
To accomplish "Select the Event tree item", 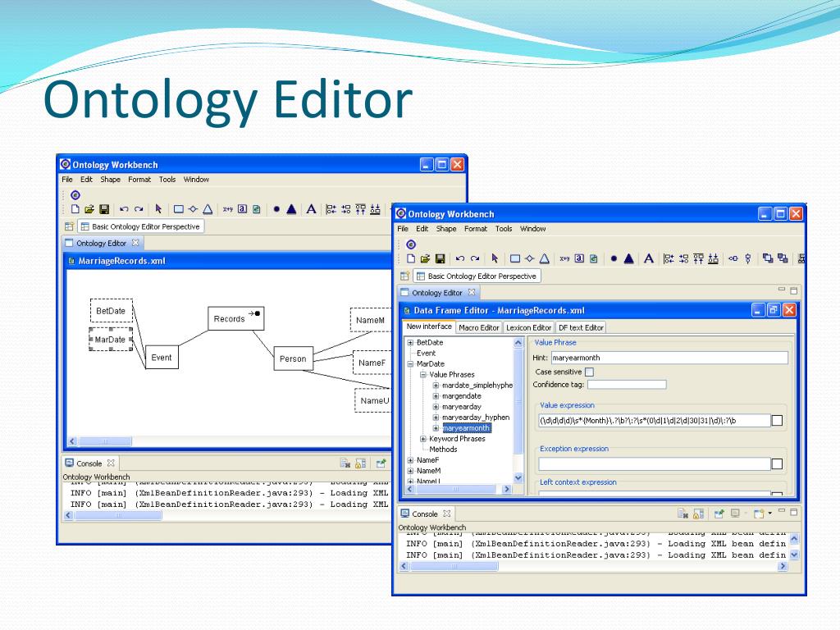I will click(x=426, y=353).
